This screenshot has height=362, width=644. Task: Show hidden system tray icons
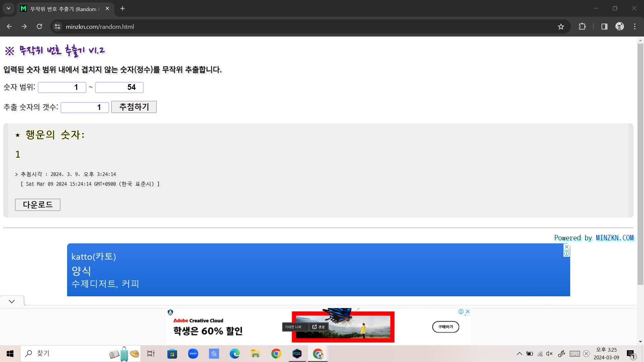pos(519,354)
